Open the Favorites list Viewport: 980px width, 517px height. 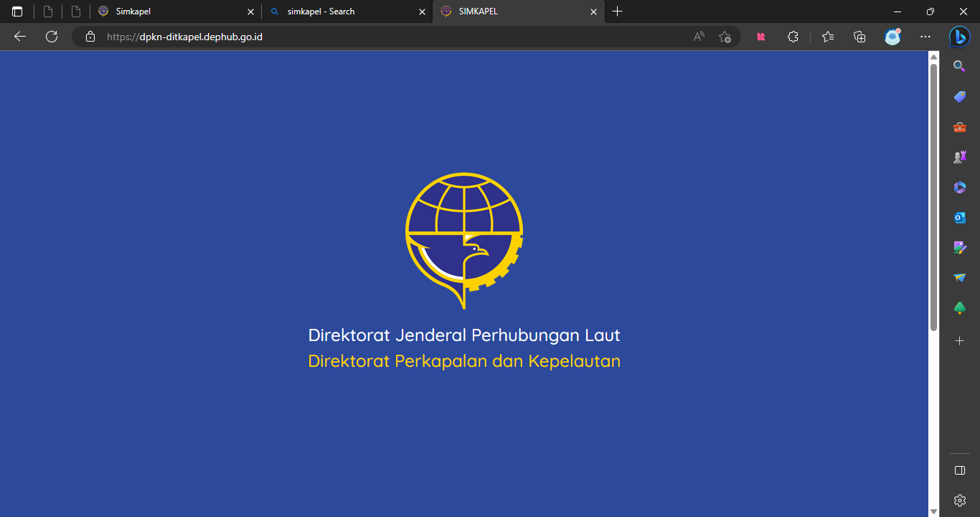(x=828, y=37)
